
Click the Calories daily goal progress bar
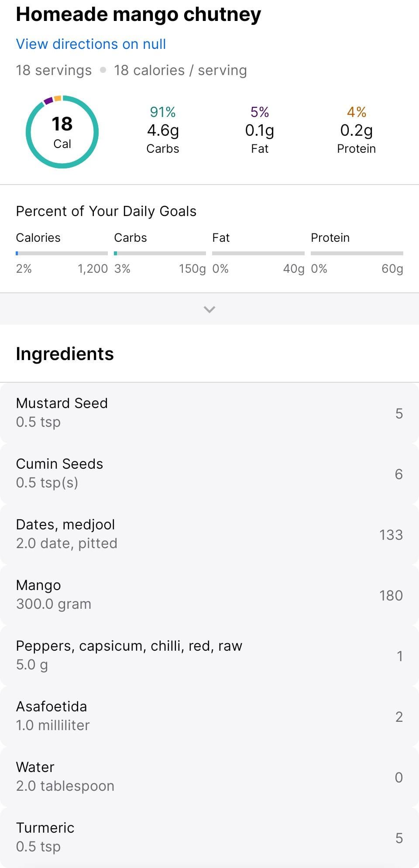click(x=62, y=253)
